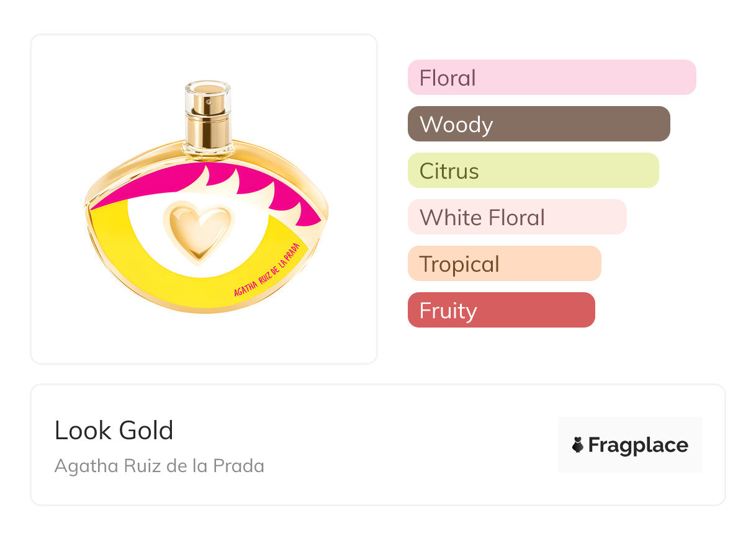The height and width of the screenshot is (536, 756).
Task: Click the word Fruity in the red bar
Action: [x=448, y=311]
